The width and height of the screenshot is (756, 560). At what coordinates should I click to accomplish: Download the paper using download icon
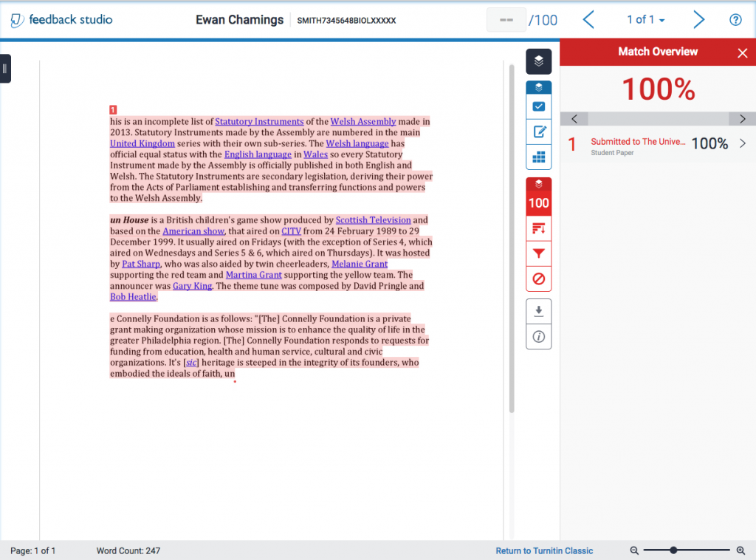coord(538,311)
